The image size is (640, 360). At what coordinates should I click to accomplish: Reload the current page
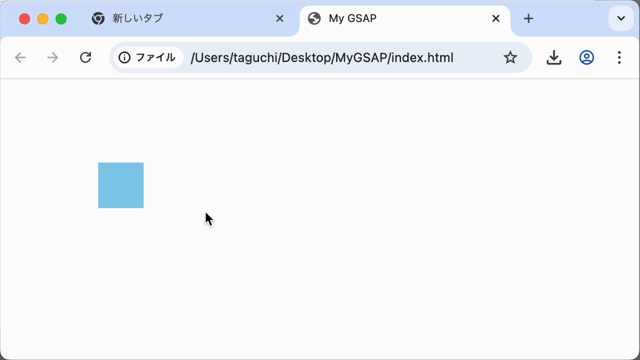coord(85,58)
